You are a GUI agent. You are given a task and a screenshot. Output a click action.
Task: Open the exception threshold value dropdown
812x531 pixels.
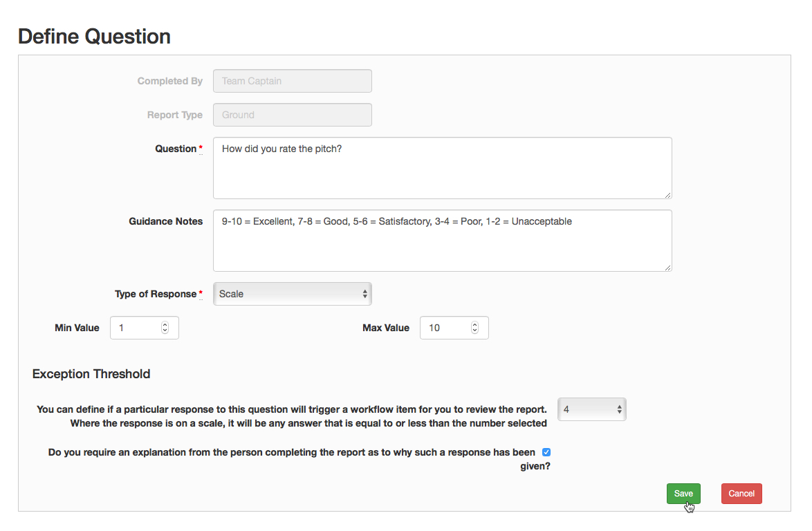[x=591, y=409]
